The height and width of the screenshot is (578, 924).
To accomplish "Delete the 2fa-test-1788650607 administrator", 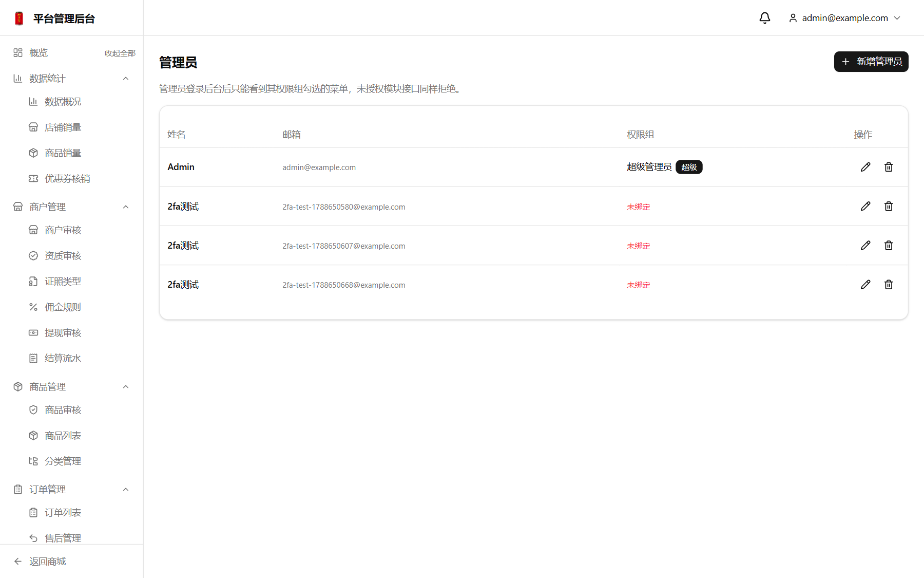I will click(889, 245).
